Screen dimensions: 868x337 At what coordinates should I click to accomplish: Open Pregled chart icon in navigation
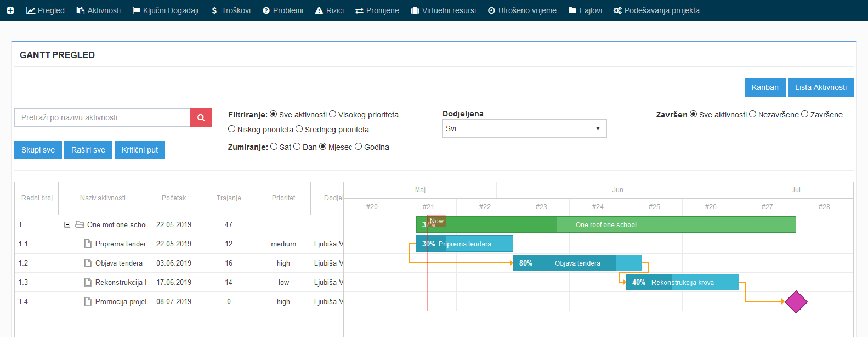(46, 10)
